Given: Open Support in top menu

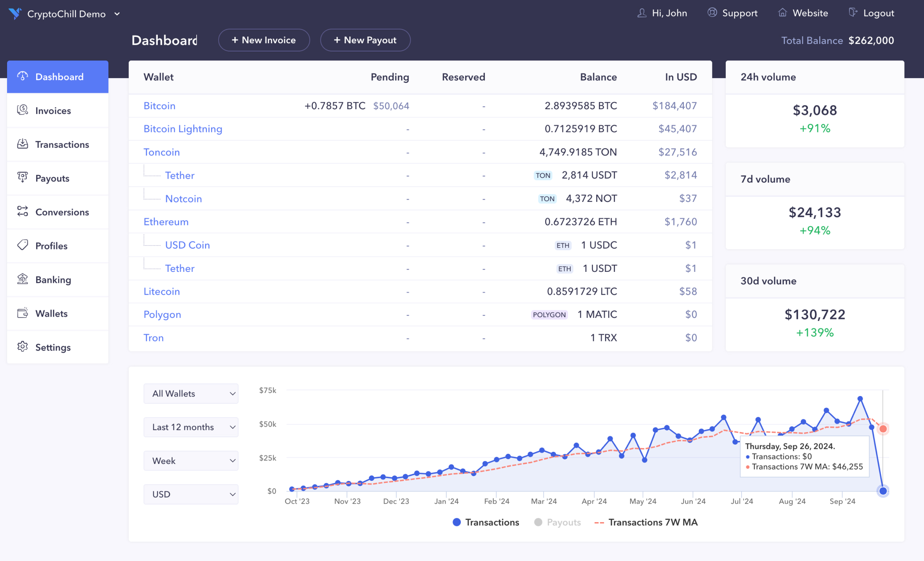Looking at the screenshot, I should [732, 13].
